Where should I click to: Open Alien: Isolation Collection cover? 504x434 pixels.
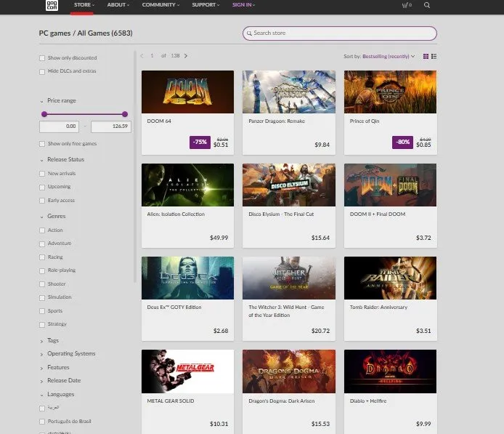tap(187, 185)
